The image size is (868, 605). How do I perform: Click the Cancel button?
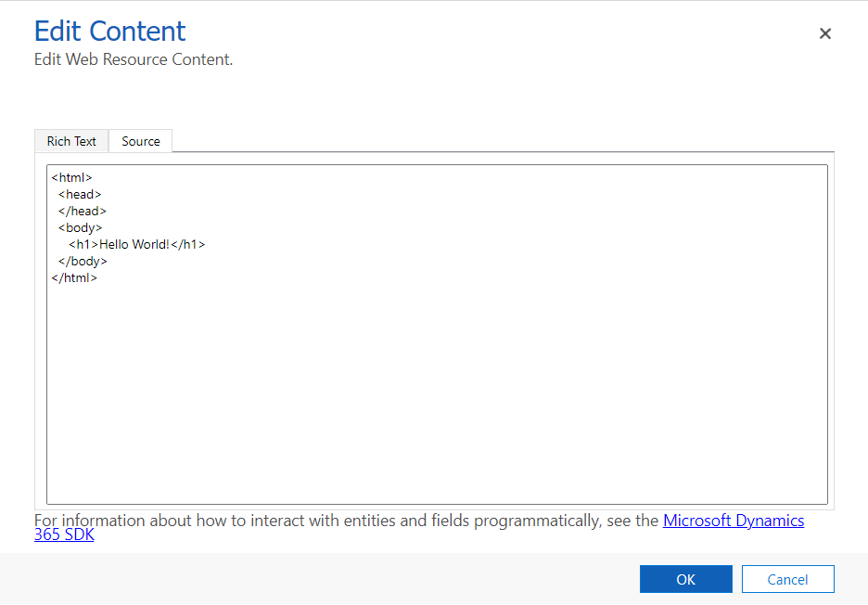click(x=787, y=578)
